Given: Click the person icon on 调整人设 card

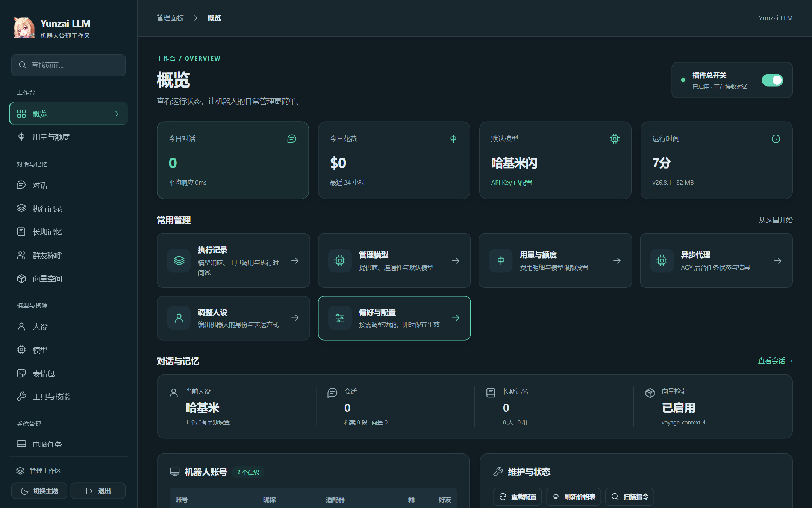Looking at the screenshot, I should pyautogui.click(x=179, y=318).
